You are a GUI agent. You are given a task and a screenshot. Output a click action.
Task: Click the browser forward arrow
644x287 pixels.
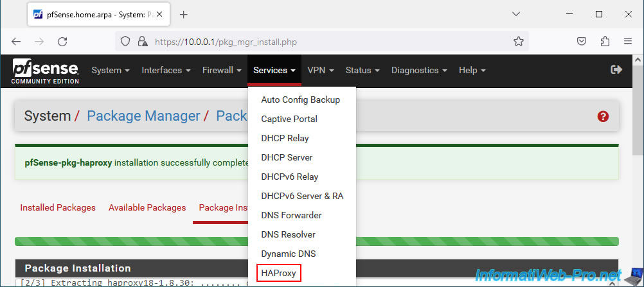(x=39, y=42)
